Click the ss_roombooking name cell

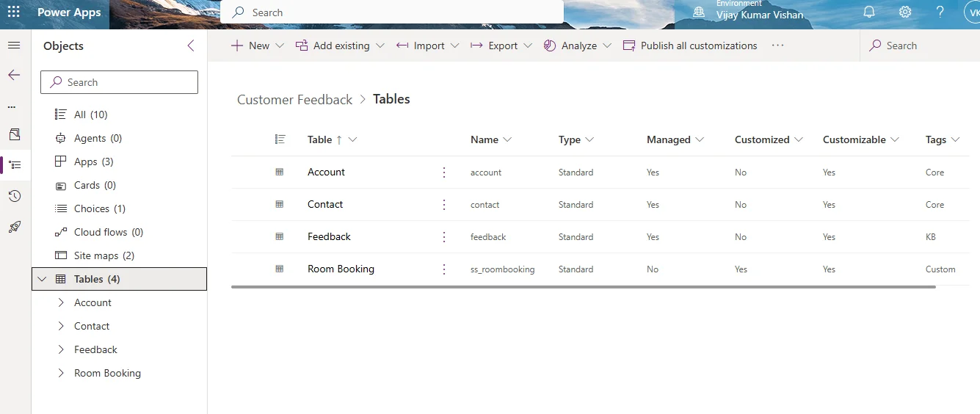point(502,269)
